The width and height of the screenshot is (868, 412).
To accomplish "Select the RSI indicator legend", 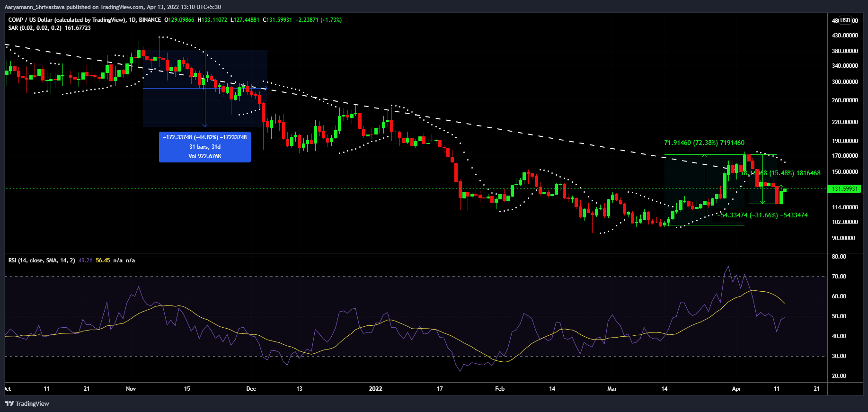I will (x=42, y=260).
